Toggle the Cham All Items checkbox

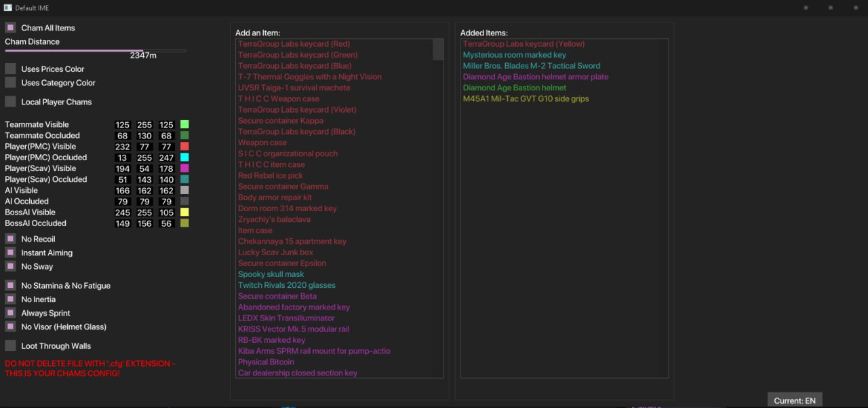[x=10, y=28]
